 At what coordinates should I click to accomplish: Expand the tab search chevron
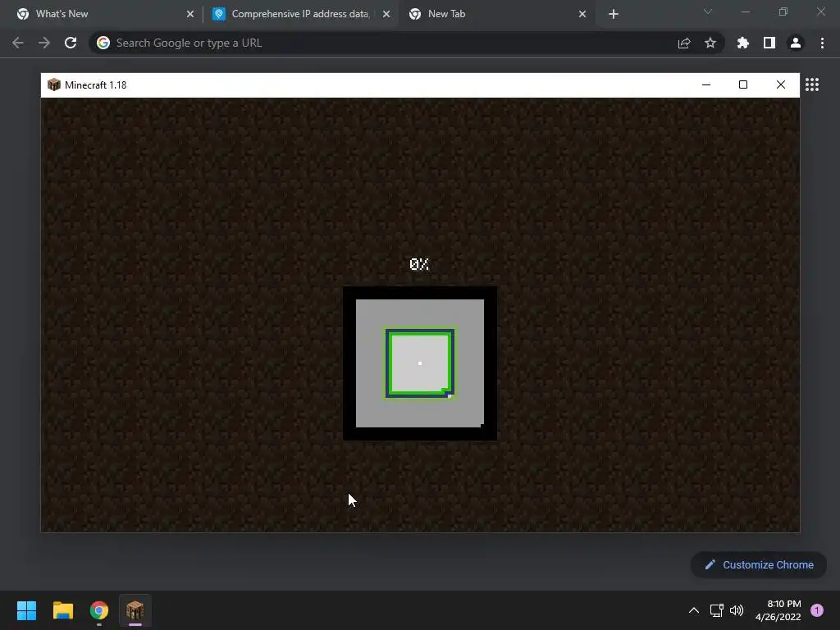point(708,11)
